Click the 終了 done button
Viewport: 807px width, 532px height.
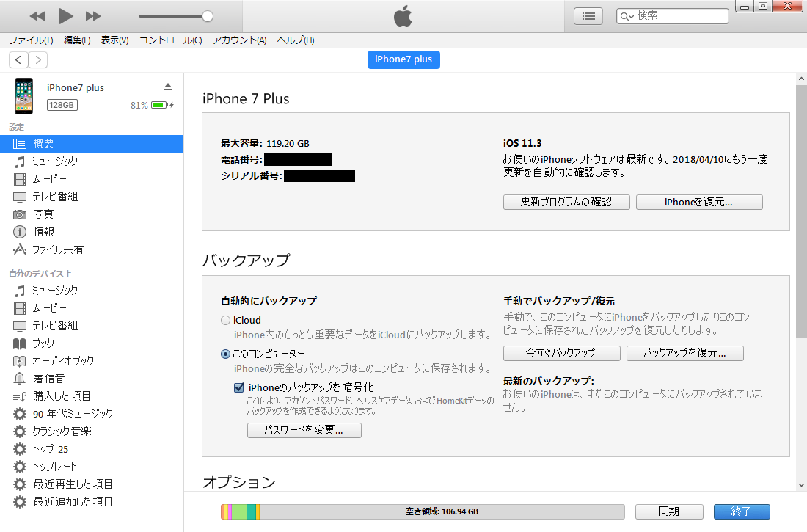point(742,511)
